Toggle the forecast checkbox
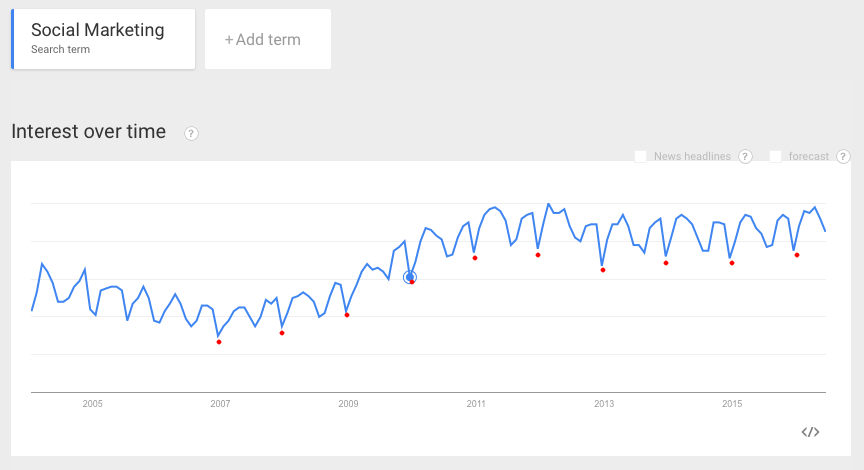The image size is (864, 470). coord(776,156)
